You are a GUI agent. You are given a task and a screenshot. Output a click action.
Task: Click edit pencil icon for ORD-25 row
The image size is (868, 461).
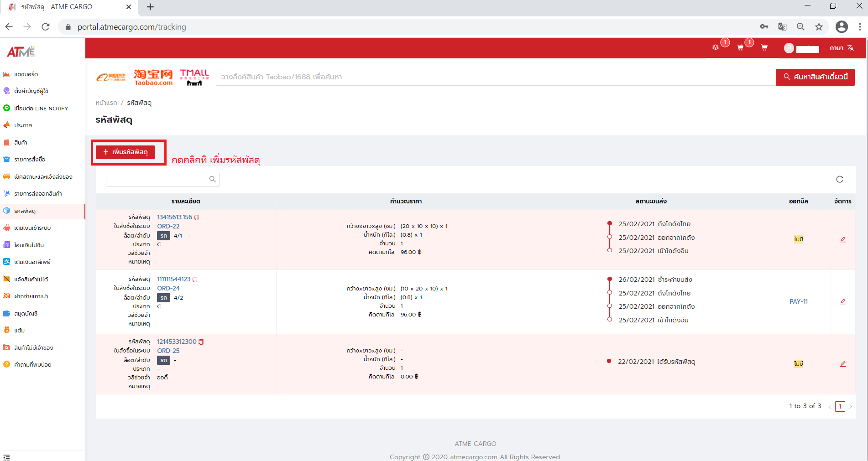click(x=842, y=364)
